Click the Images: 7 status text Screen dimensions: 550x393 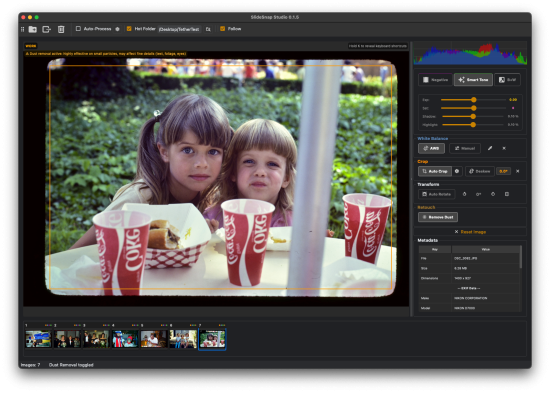tap(30, 365)
